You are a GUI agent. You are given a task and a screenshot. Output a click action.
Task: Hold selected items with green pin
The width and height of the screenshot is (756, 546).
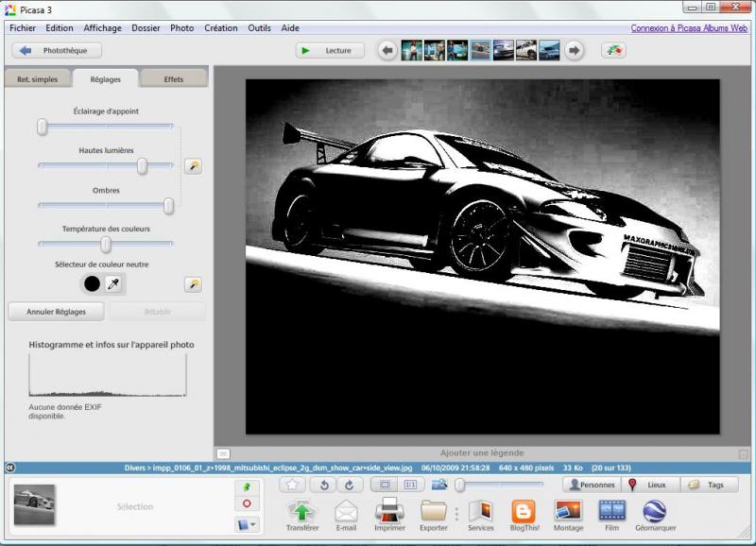247,486
